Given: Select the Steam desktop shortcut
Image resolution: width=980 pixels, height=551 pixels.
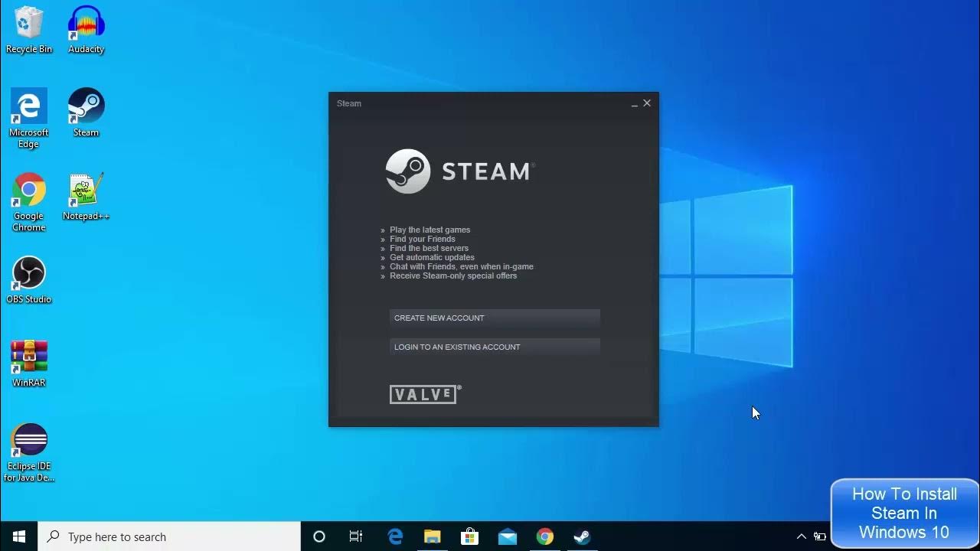Looking at the screenshot, I should coord(86,112).
